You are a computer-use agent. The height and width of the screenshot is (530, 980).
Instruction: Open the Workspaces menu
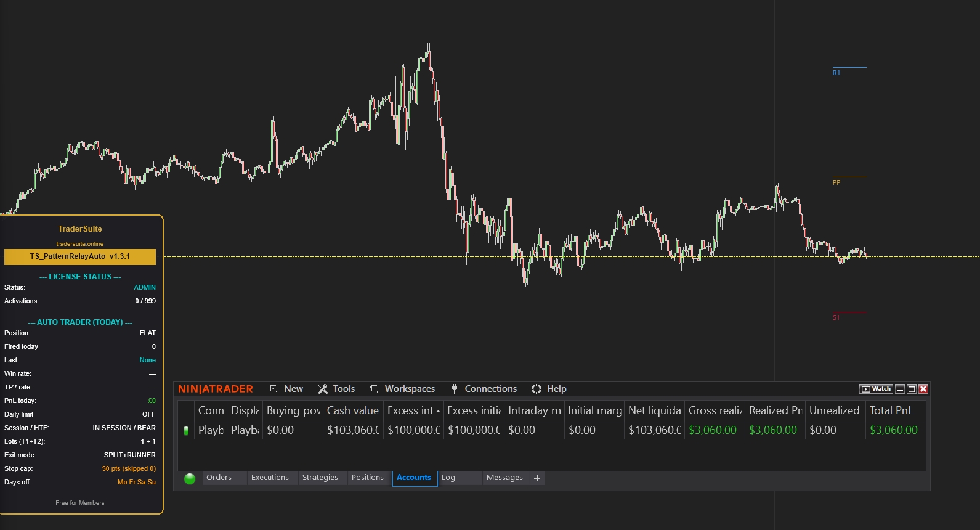[402, 389]
